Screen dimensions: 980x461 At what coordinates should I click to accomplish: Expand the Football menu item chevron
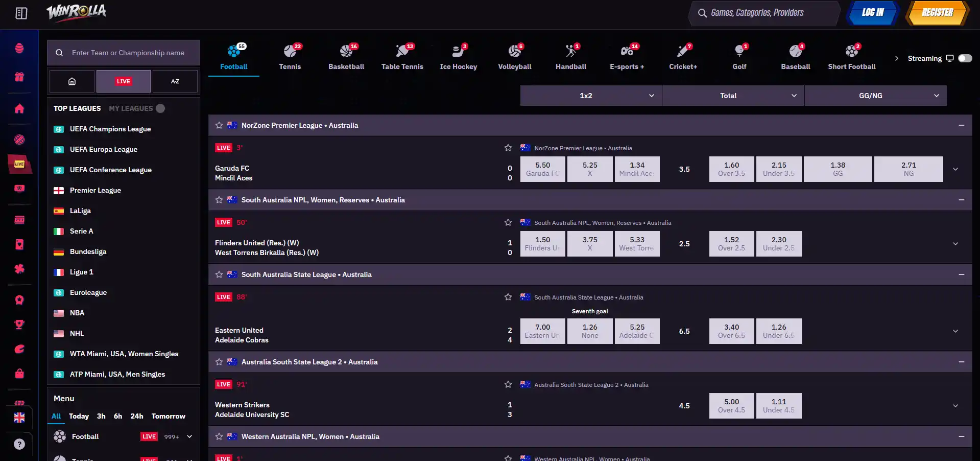click(x=189, y=436)
